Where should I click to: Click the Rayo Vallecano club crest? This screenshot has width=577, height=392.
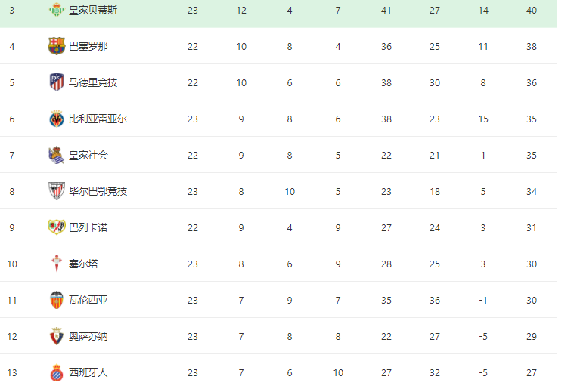click(57, 227)
